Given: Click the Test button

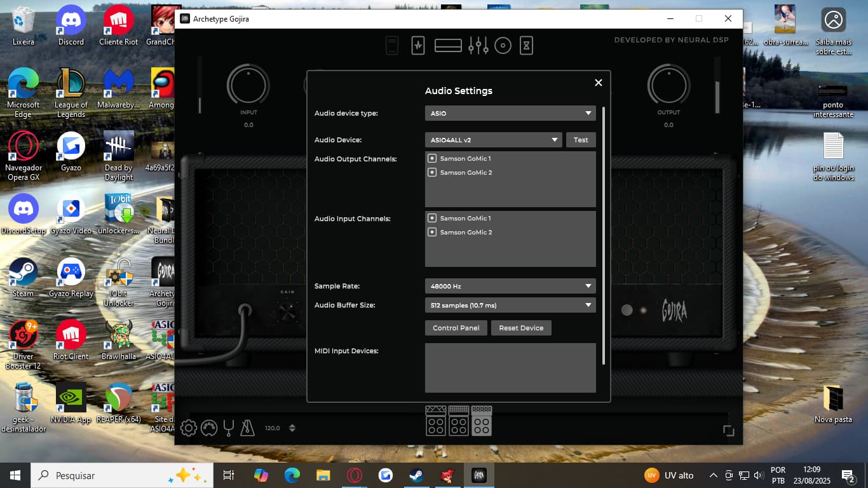Looking at the screenshot, I should click(x=581, y=140).
